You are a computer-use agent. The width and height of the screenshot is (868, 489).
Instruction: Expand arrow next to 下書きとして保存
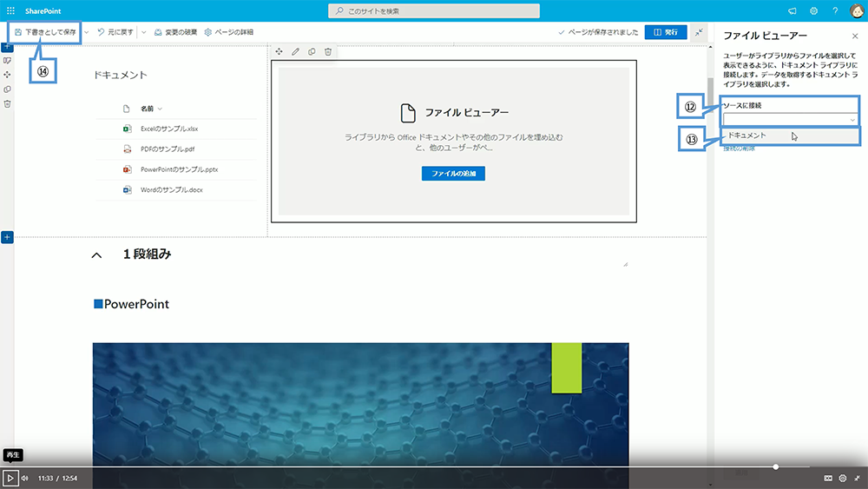[86, 33]
